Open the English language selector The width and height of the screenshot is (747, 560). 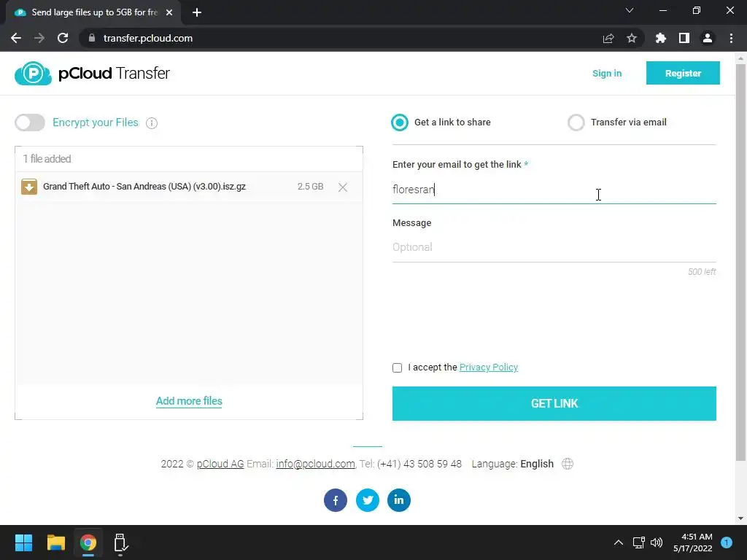(x=536, y=464)
